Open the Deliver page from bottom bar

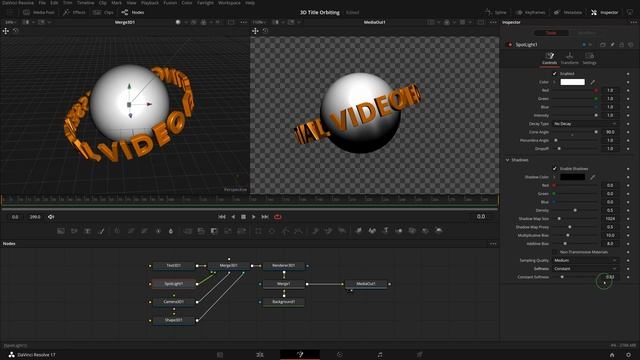coord(420,355)
